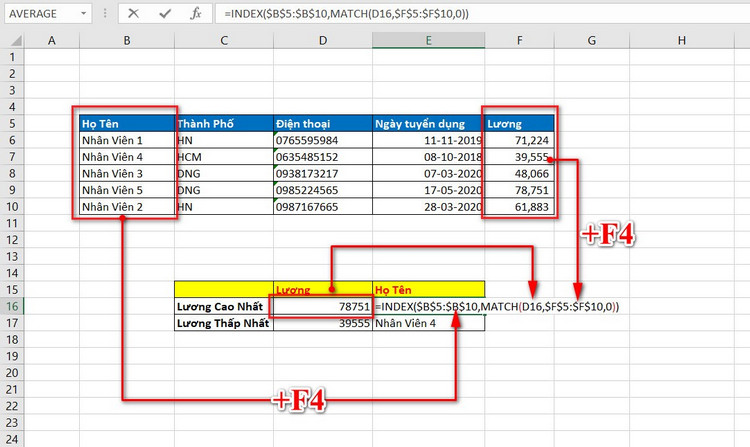Click the 'Ngày tuyển dụng' header cell

point(429,124)
